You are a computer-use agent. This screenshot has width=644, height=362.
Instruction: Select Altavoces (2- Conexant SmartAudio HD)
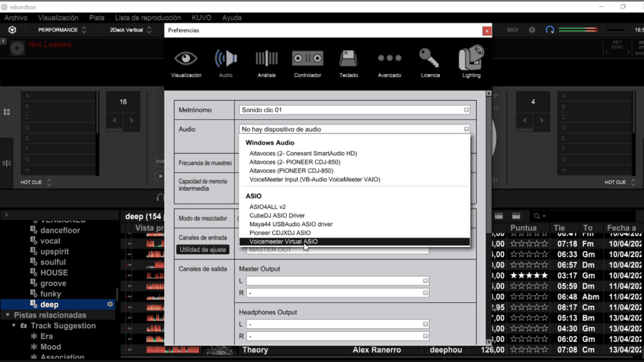(x=303, y=153)
